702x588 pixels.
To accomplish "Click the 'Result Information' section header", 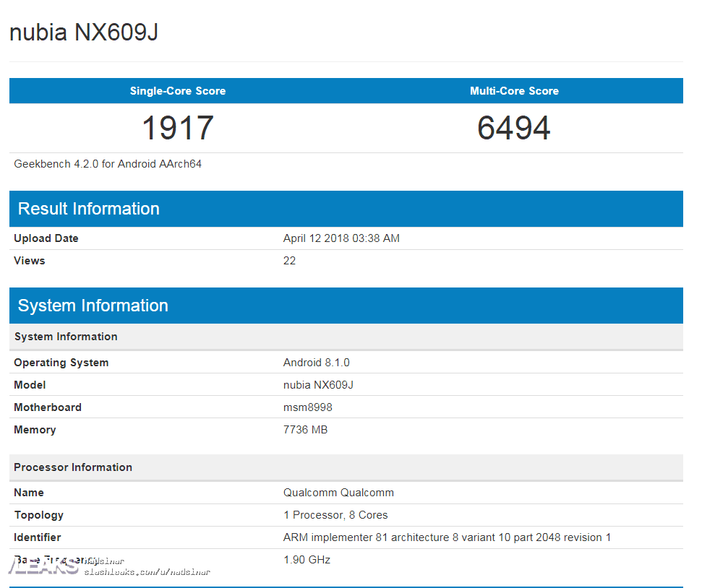I will click(x=346, y=209).
